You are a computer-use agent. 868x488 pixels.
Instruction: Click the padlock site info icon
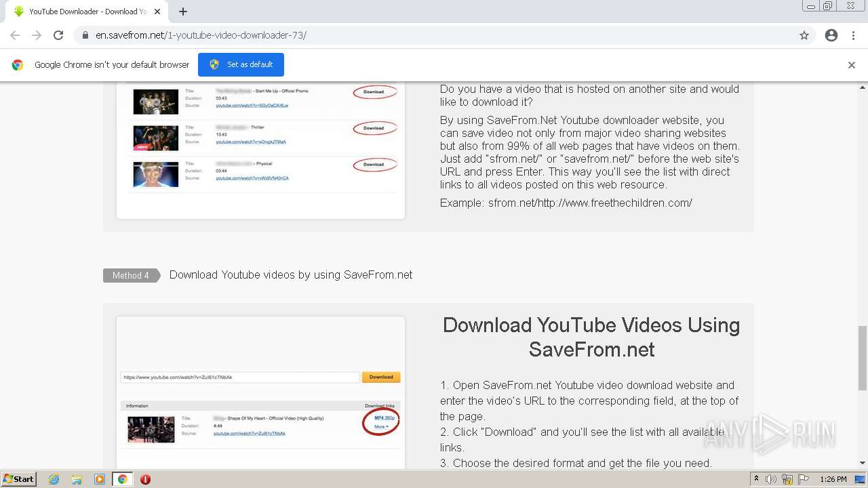pos(85,35)
